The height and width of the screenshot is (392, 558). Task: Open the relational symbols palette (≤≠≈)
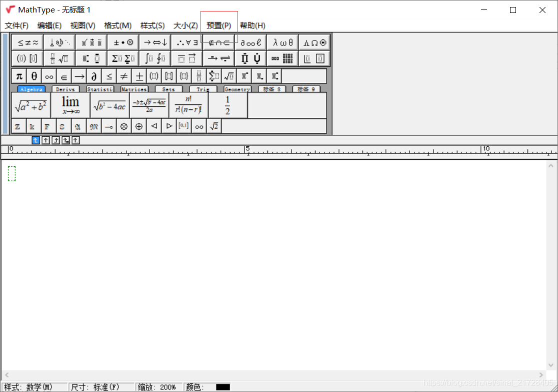[27, 42]
